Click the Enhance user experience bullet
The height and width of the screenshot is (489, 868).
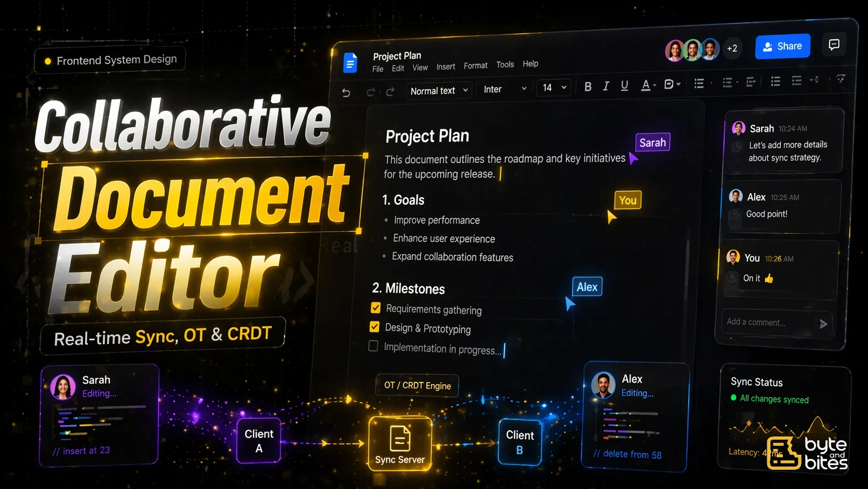point(444,239)
